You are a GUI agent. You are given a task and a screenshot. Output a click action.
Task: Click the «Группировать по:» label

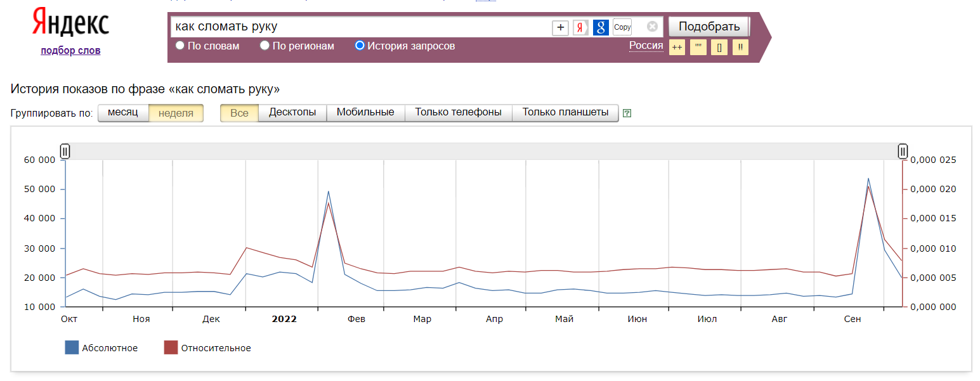click(x=52, y=113)
